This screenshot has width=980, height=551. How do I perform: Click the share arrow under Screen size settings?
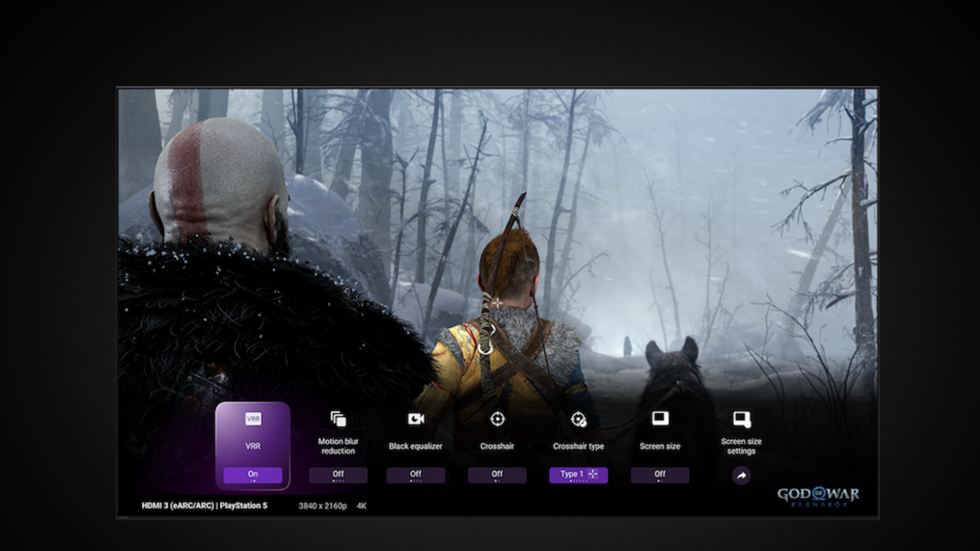741,474
